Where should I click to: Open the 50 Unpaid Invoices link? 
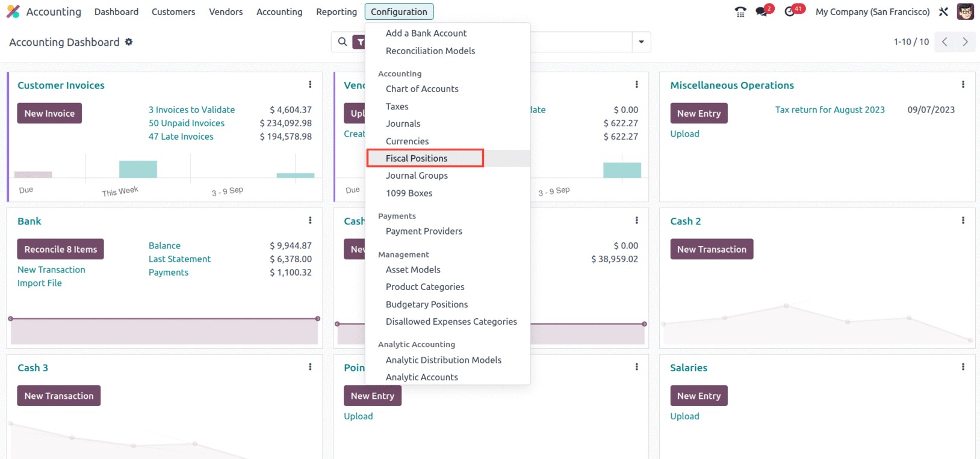pos(187,123)
